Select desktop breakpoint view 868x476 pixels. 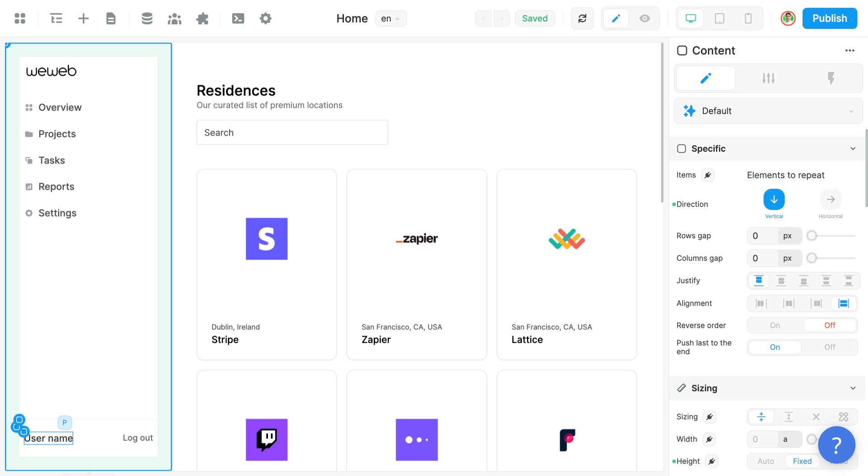(x=691, y=19)
